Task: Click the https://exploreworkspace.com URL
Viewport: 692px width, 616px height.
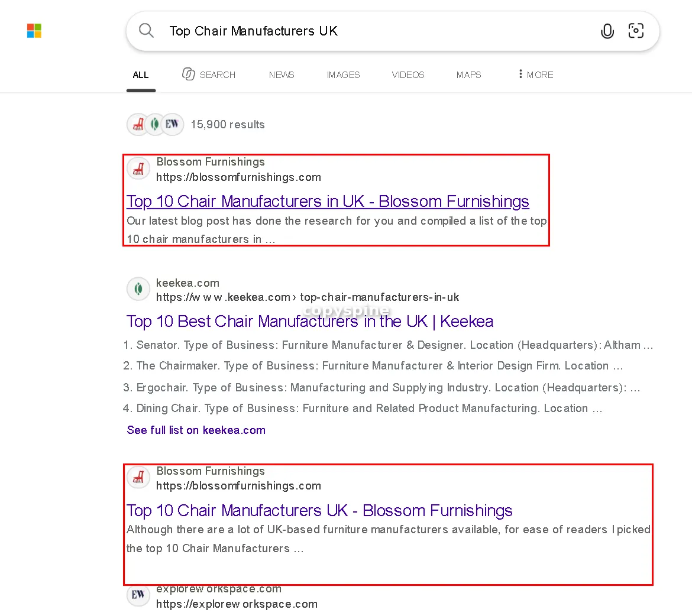Action: coord(237,604)
